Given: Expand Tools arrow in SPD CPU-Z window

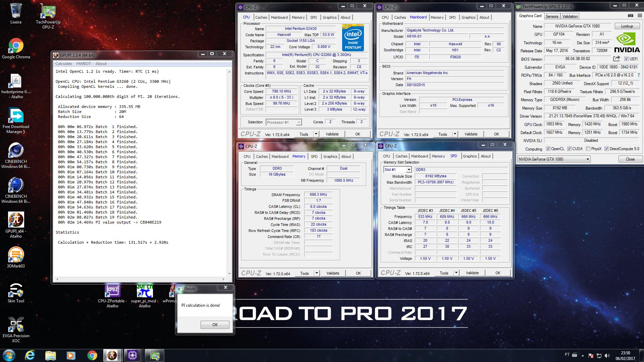Looking at the screenshot, I should [456, 273].
